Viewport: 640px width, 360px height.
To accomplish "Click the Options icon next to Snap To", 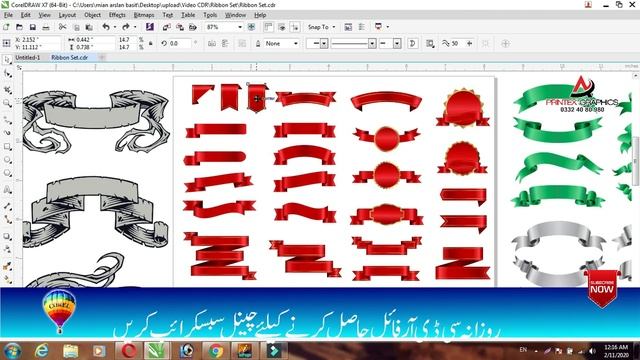I will pyautogui.click(x=348, y=27).
